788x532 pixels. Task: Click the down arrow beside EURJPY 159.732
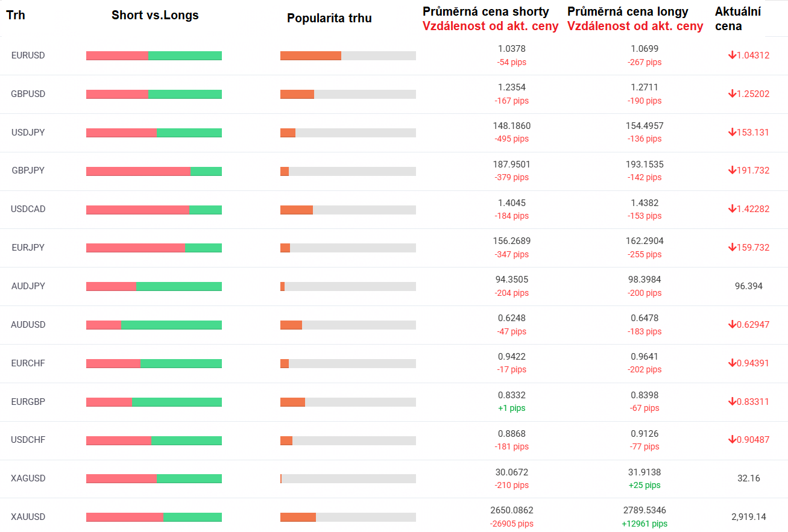(732, 248)
